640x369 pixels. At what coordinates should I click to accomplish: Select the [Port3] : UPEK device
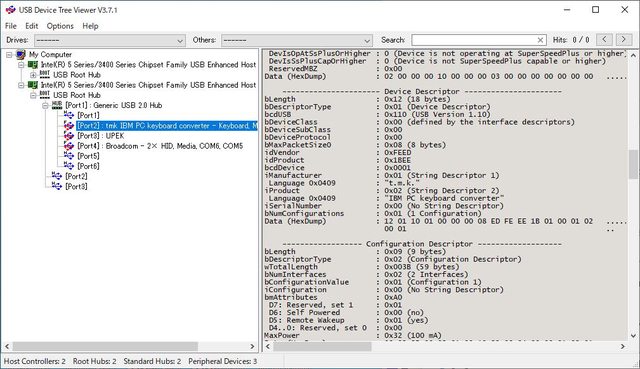coord(100,136)
